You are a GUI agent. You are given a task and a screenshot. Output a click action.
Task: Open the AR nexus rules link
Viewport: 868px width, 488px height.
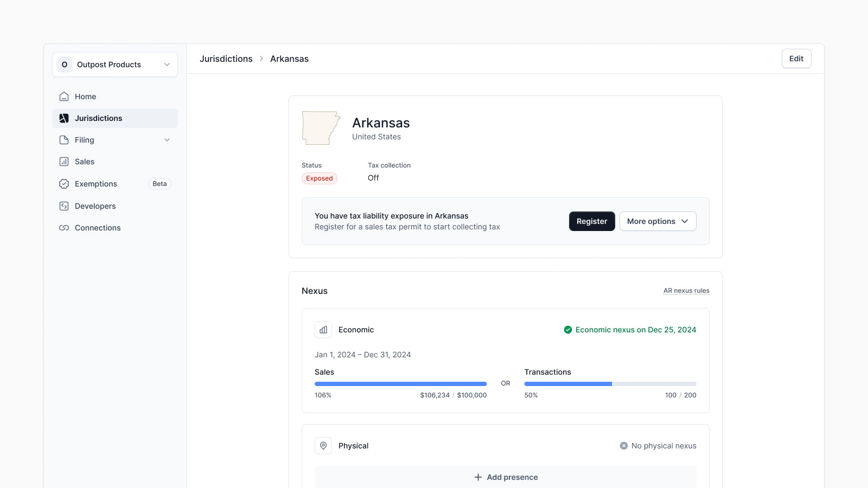click(686, 291)
